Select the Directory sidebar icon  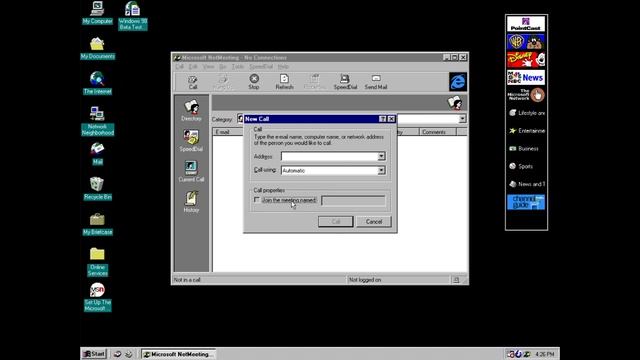191,110
